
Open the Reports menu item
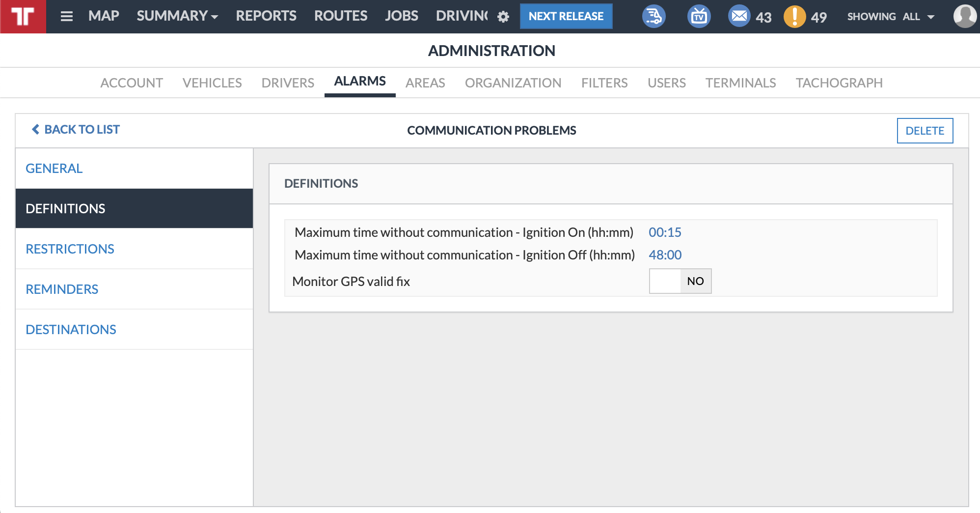pos(266,16)
